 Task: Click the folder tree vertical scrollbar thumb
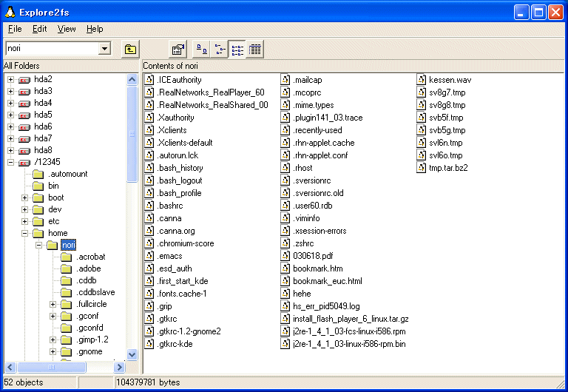132,134
